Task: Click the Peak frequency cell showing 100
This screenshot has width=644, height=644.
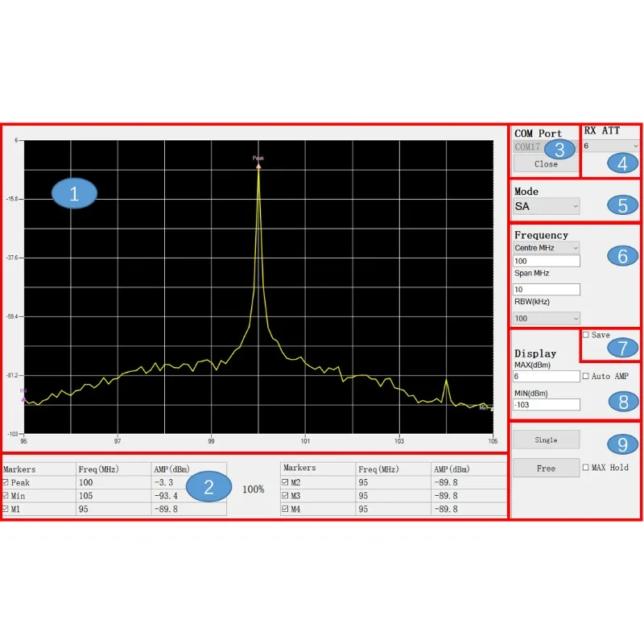Action: pos(114,482)
